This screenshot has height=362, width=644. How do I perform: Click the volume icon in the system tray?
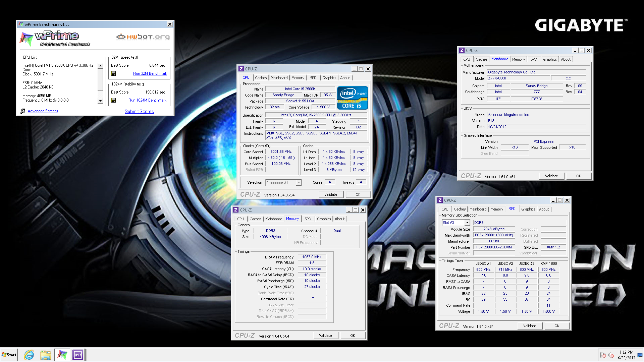611,355
